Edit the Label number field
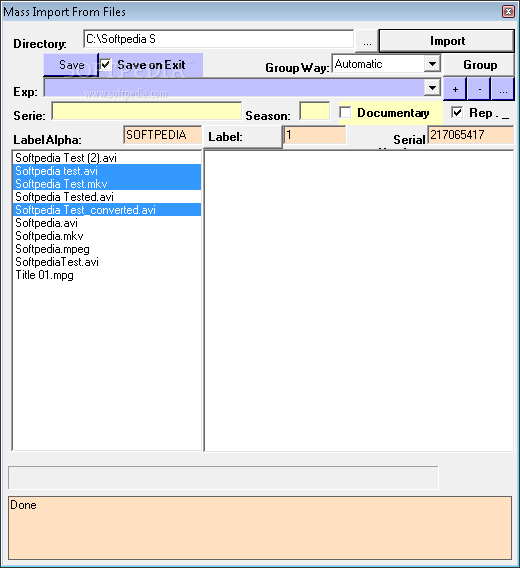The height and width of the screenshot is (568, 520). (x=315, y=135)
